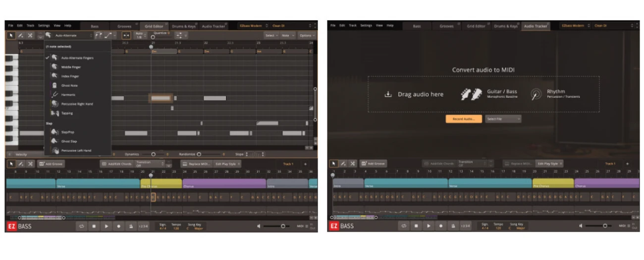The width and height of the screenshot is (644, 260).
Task: Toggle the snap button beside Auto 1/8
Action: pyautogui.click(x=126, y=35)
